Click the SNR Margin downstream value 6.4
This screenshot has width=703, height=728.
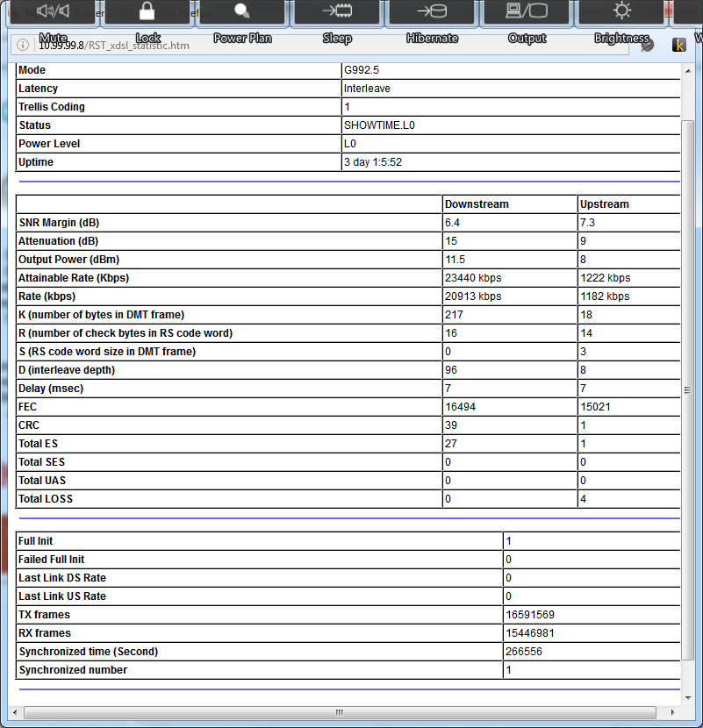[452, 223]
